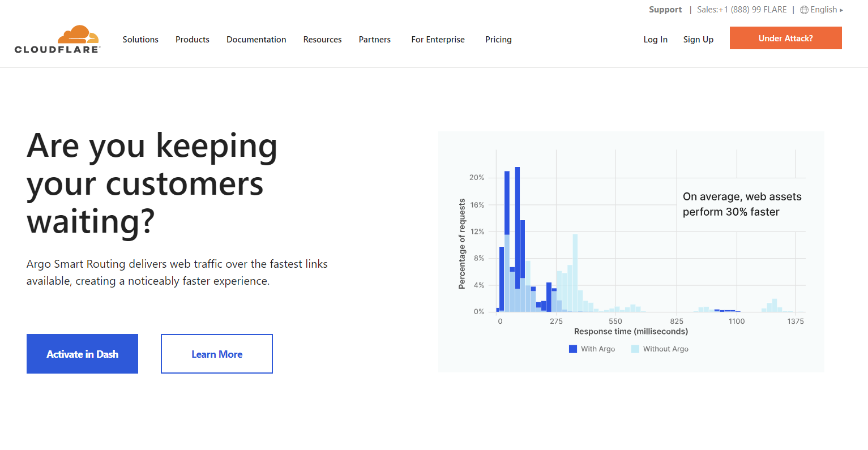Click the 1375 x-axis tick label
The image size is (868, 450).
(796, 322)
